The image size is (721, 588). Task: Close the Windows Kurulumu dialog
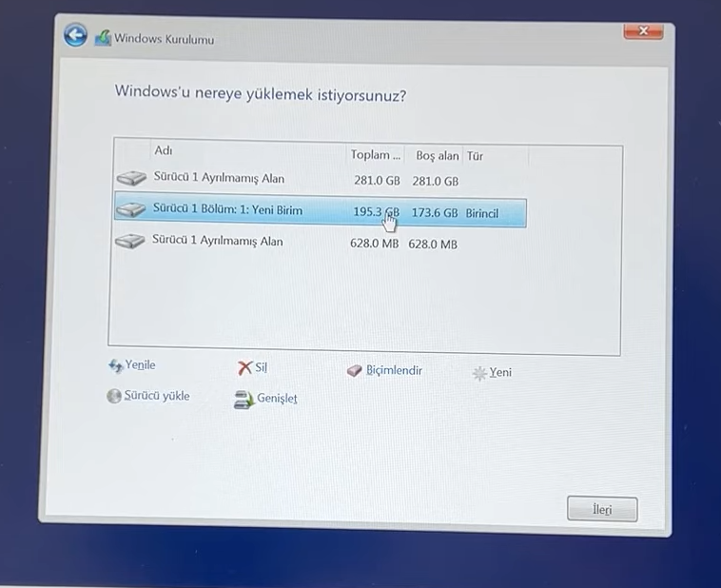click(643, 31)
